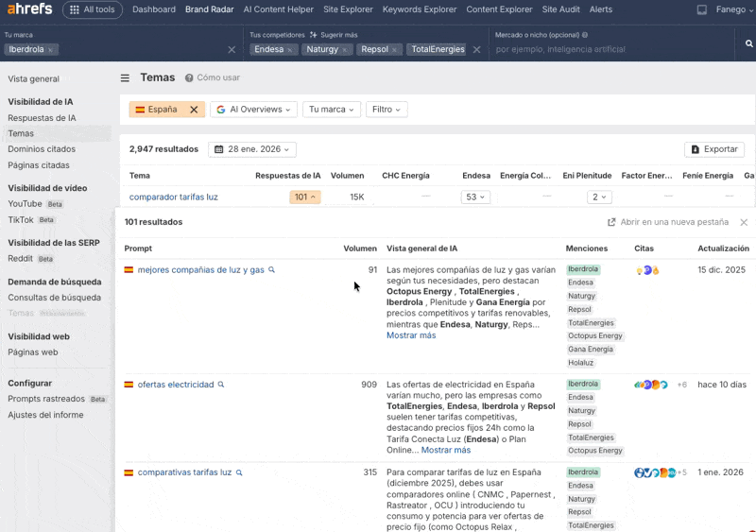
Task: Click the info icon next to Mercado o nicho
Action: click(585, 35)
